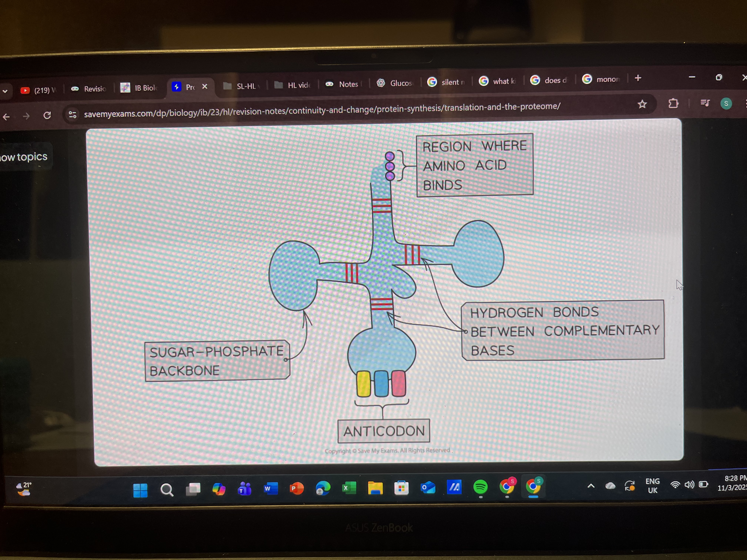Open Excel from the taskbar
Image resolution: width=747 pixels, height=560 pixels.
(349, 488)
